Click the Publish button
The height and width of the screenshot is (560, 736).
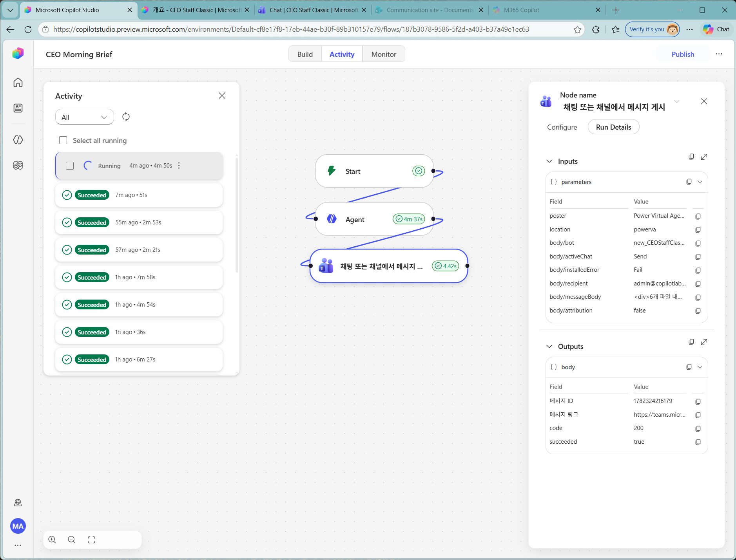coord(683,54)
